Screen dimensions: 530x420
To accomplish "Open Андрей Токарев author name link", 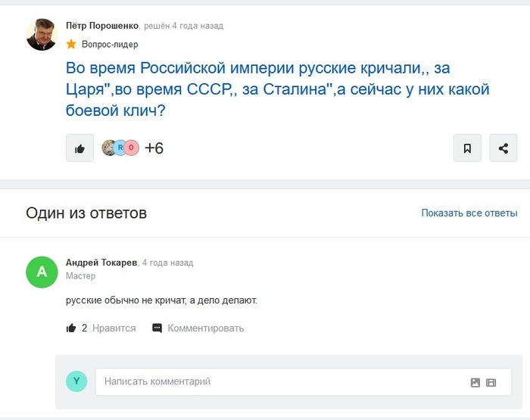I will (101, 263).
